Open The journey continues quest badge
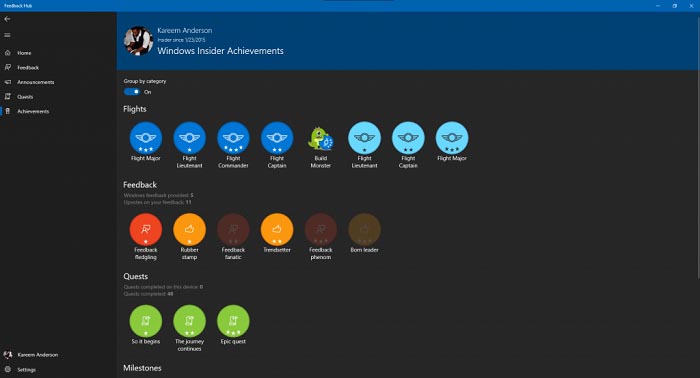 coord(189,321)
